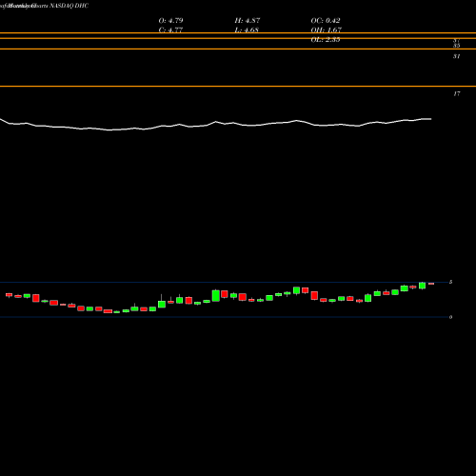This screenshot has width=476, height=476.
Task: Click the OH: 1.67 reading
Action: (x=326, y=30)
